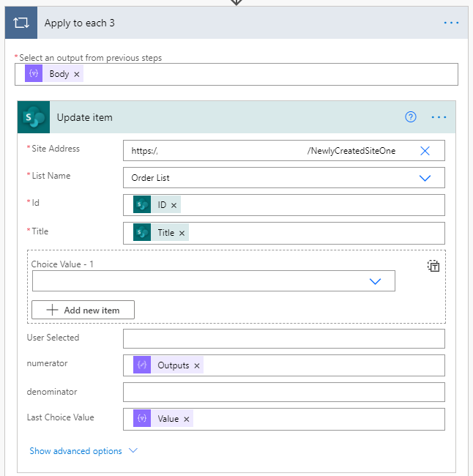Click the Update item action header title
This screenshot has height=476, width=473.
(x=85, y=117)
